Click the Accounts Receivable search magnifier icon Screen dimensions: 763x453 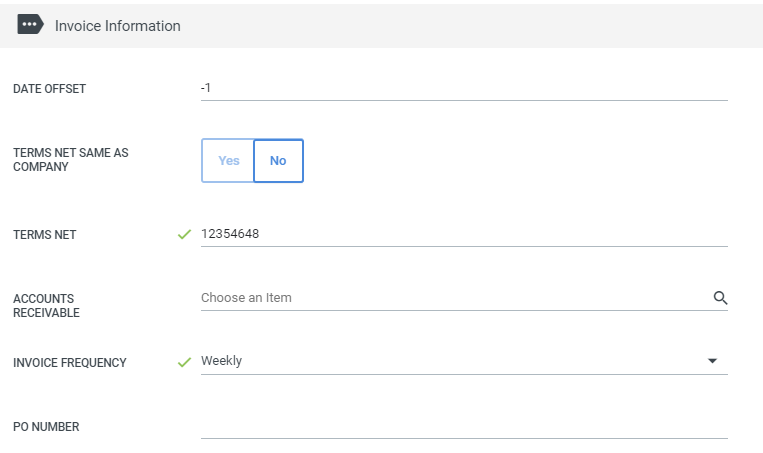click(x=720, y=298)
